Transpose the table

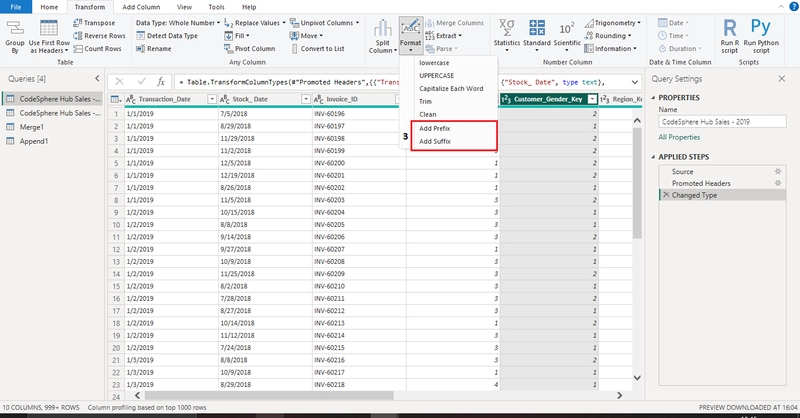[x=94, y=23]
